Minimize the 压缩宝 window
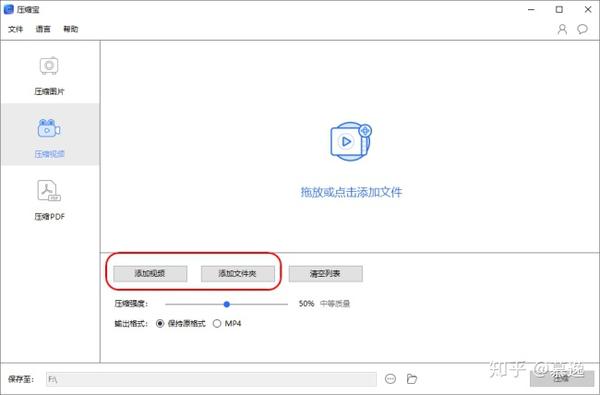This screenshot has width=600, height=395. [531, 10]
